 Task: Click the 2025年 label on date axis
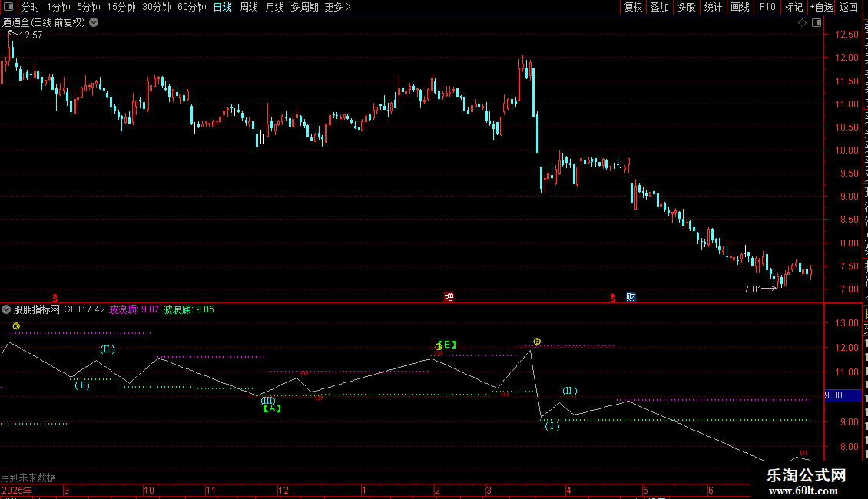click(17, 490)
